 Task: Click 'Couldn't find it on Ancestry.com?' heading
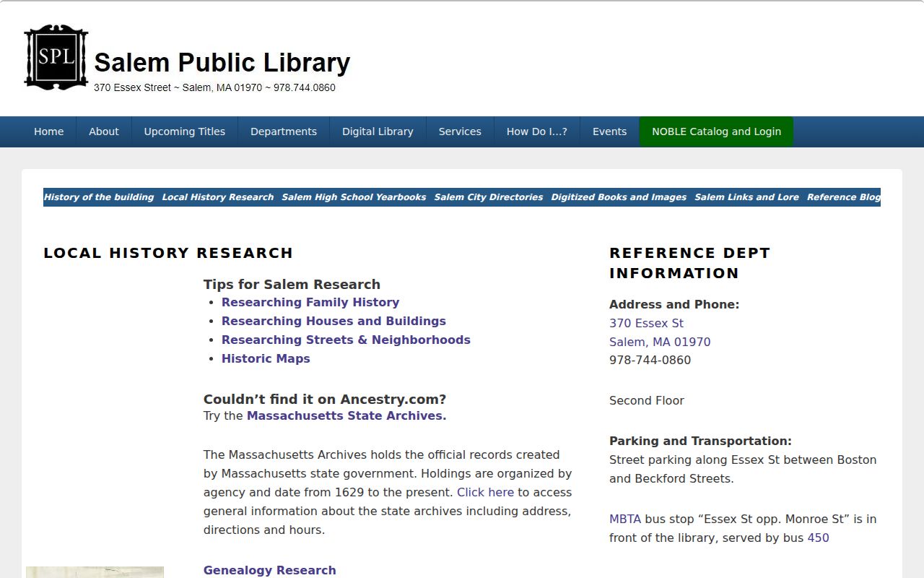click(325, 399)
